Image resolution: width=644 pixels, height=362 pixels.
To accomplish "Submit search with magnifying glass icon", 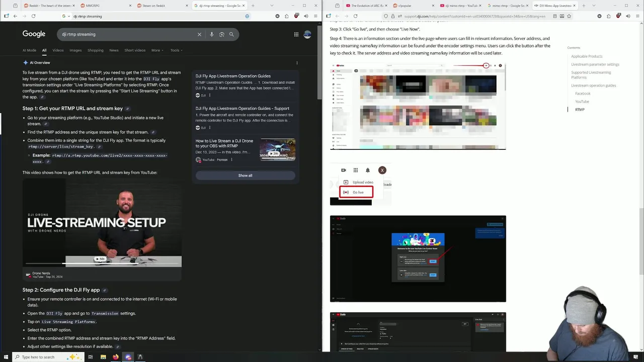I will click(231, 34).
